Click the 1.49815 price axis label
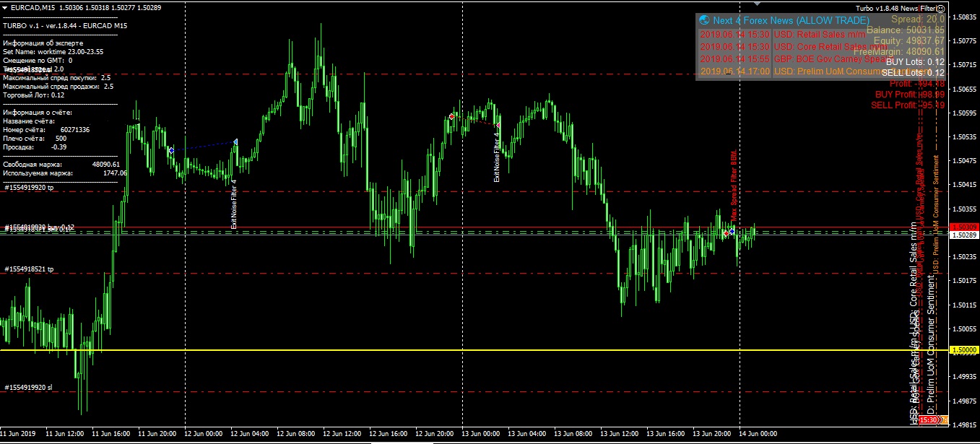 pos(964,425)
